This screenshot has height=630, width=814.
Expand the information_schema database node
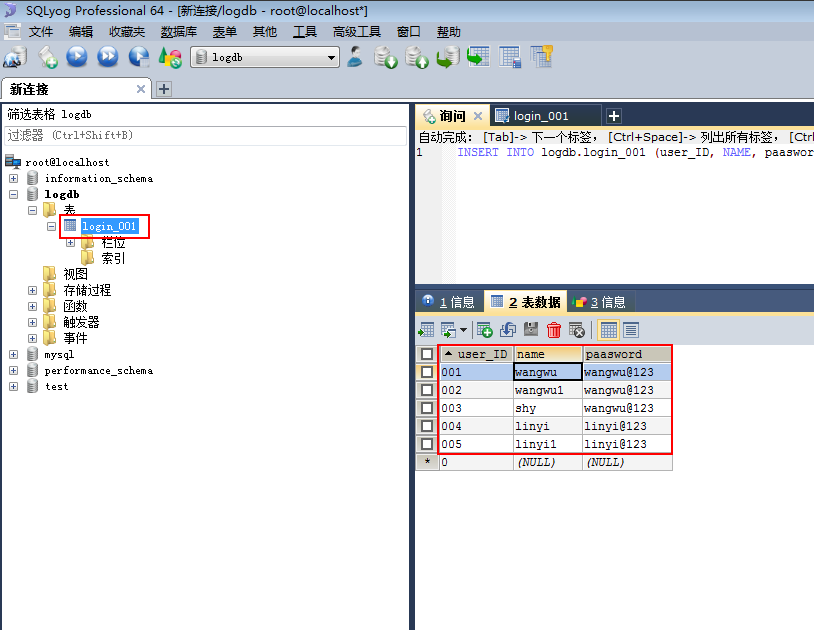point(13,179)
